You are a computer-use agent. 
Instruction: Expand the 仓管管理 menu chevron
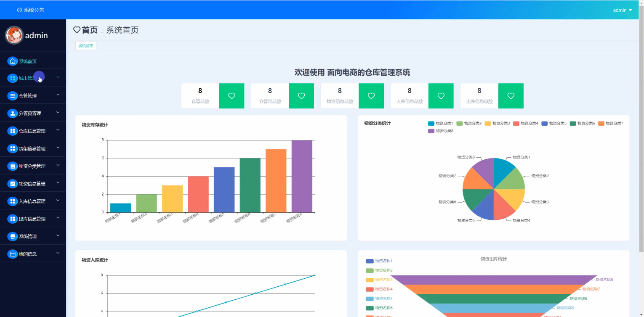(x=58, y=95)
